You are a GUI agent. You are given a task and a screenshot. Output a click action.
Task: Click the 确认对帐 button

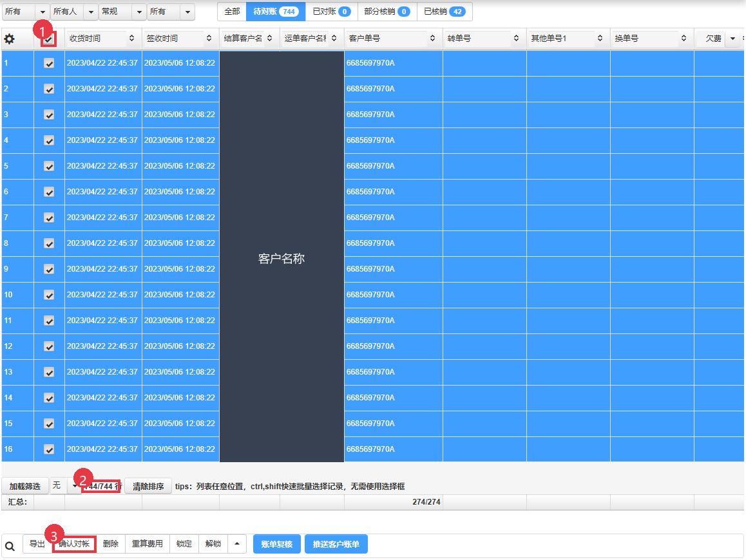click(x=74, y=544)
